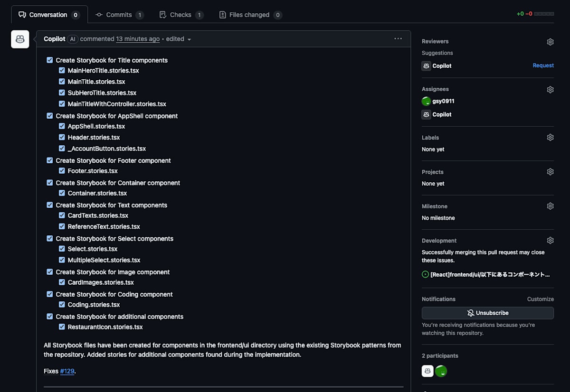Open Development settings gear
Viewport: 570px width, 392px height.
tap(550, 241)
